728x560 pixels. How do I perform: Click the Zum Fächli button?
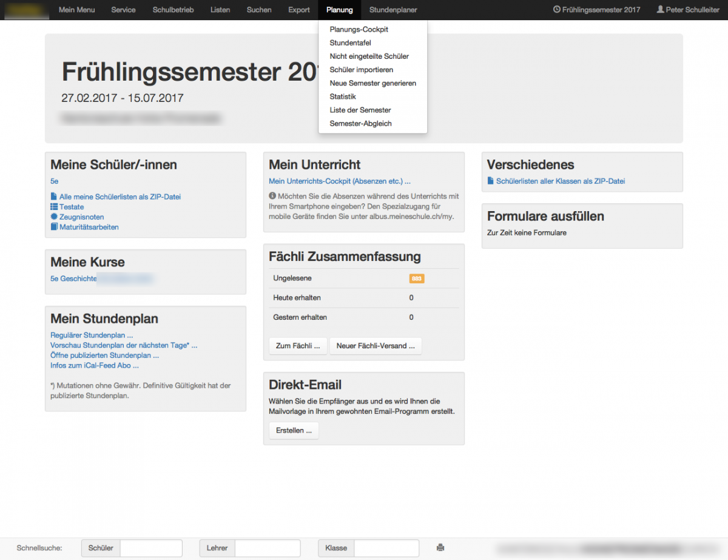(x=298, y=346)
